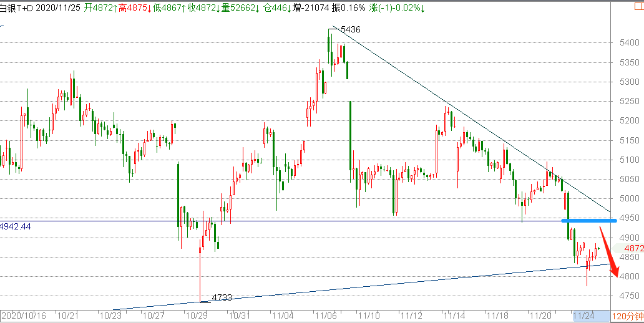Click the 11/04 date on time axis
644x323 pixels.
point(283,316)
